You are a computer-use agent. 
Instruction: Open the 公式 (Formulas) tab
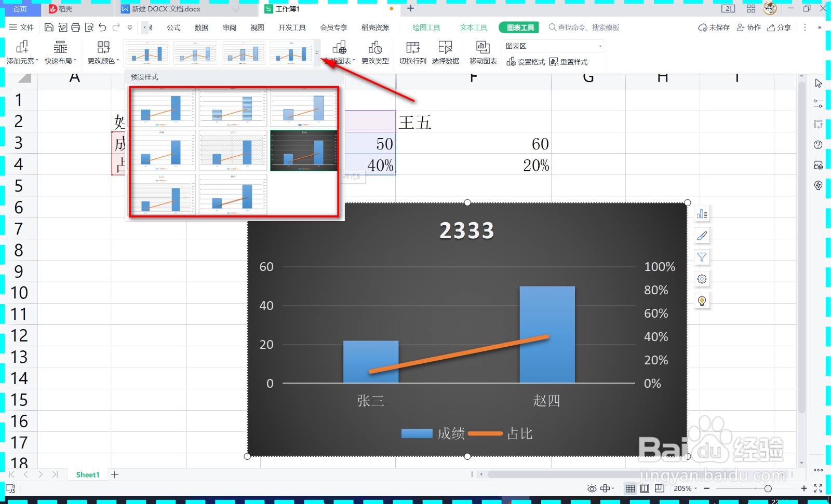[x=173, y=28]
